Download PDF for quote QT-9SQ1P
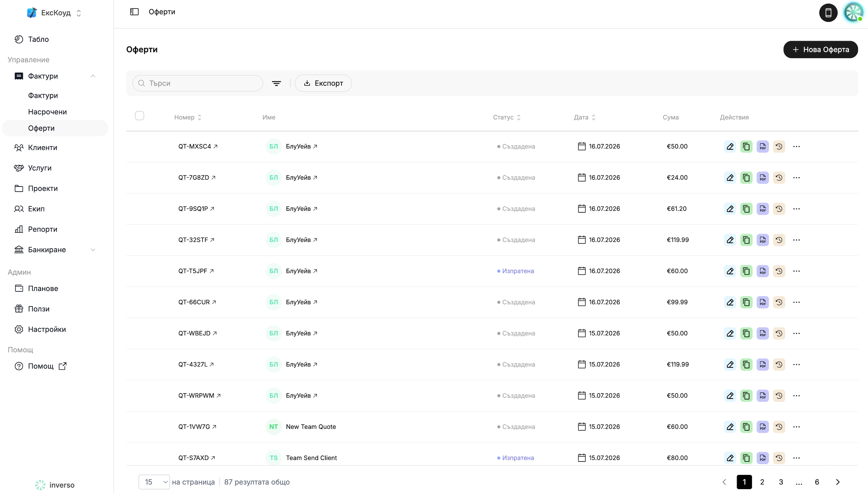The image size is (868, 493). coord(762,209)
